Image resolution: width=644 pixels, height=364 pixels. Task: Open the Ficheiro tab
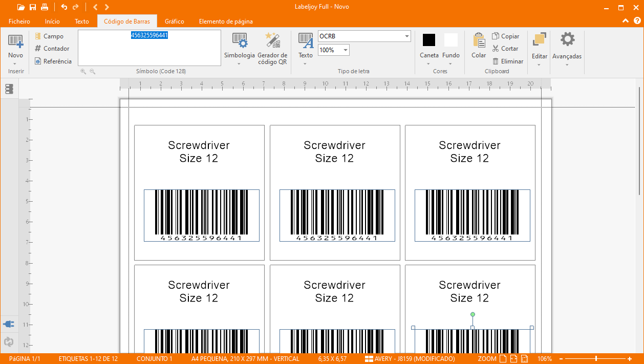coord(19,22)
